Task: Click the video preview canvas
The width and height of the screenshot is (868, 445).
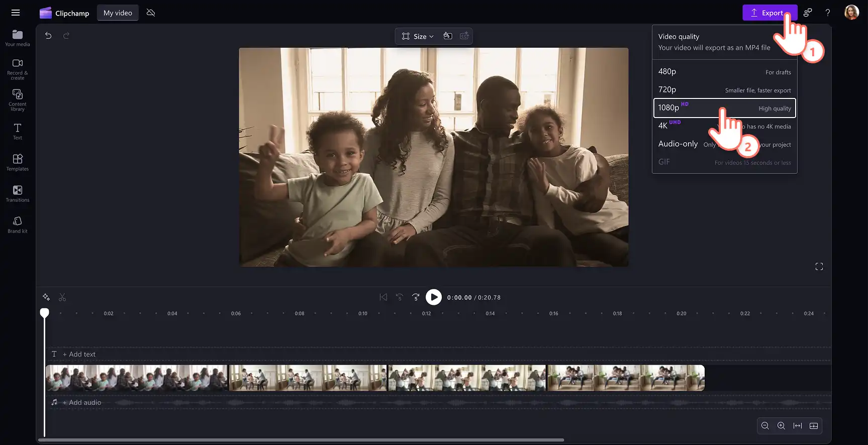Action: pyautogui.click(x=434, y=157)
